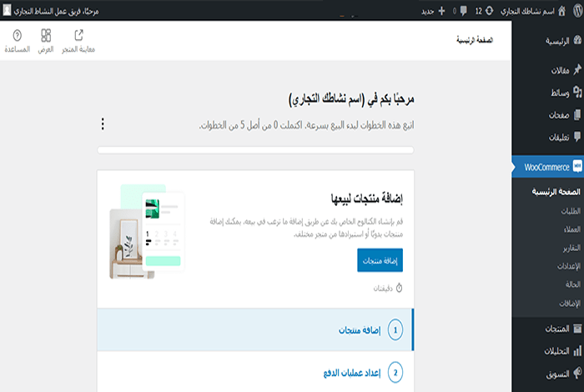584x392 pixels.
Task: Open التقارير reports submenu item
Action: tap(571, 248)
